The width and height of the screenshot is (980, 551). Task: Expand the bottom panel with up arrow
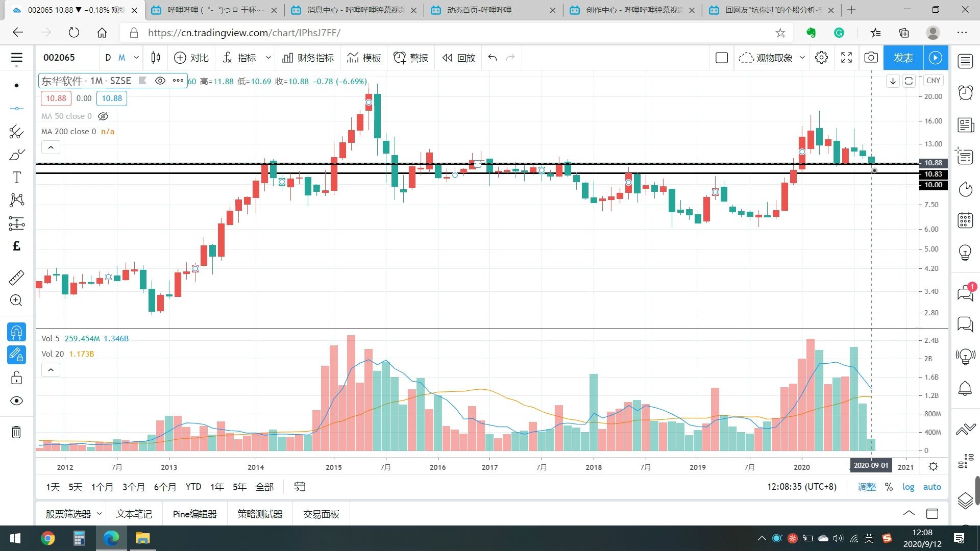point(909,513)
